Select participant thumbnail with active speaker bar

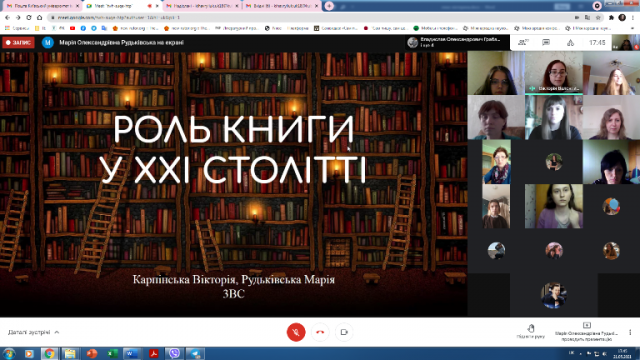click(553, 73)
